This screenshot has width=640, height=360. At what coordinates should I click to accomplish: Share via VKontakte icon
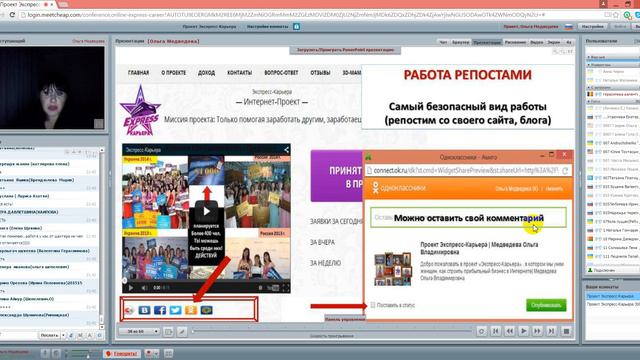tap(144, 310)
